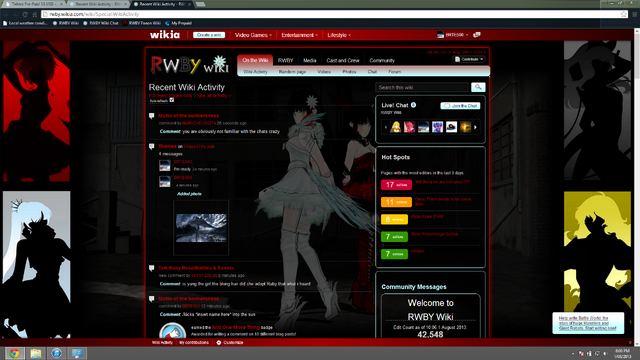Open the Photos subnav link
Viewport: 640px width, 360px height.
tap(349, 72)
